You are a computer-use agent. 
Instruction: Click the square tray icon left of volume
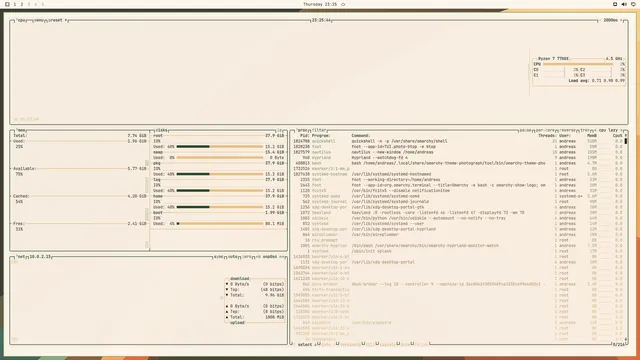pyautogui.click(x=615, y=4)
